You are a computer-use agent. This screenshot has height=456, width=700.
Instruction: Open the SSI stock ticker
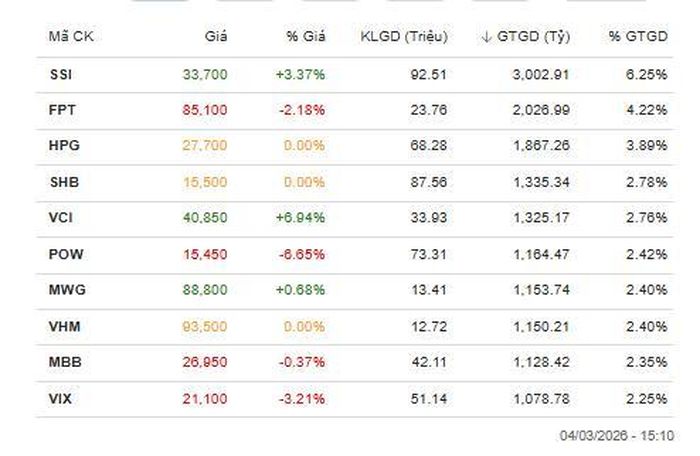tap(60, 73)
